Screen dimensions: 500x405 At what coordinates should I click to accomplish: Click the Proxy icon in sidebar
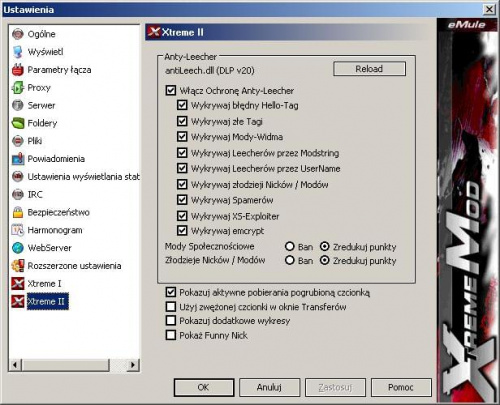pyautogui.click(x=18, y=88)
